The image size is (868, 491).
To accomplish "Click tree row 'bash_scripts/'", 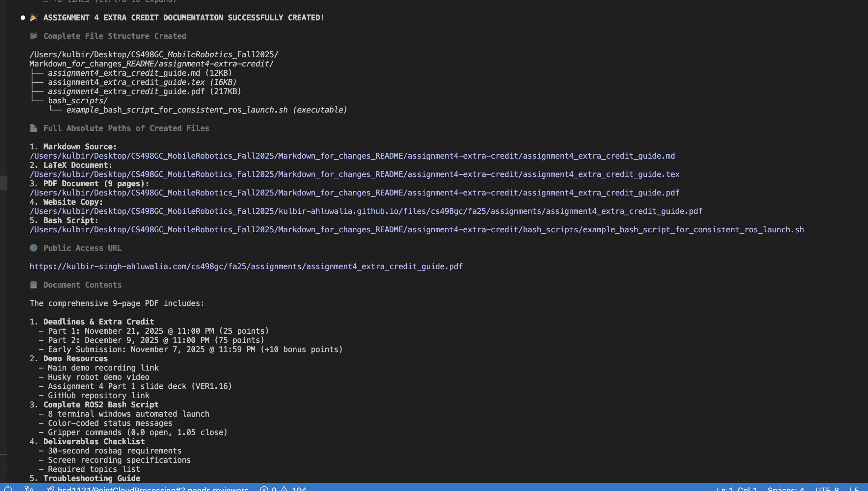I will pos(78,100).
